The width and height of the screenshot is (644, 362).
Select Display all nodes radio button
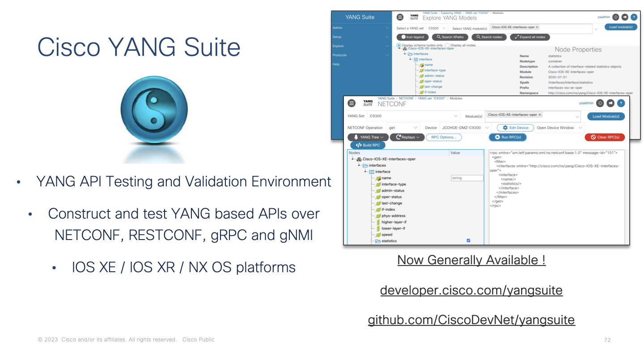447,45
